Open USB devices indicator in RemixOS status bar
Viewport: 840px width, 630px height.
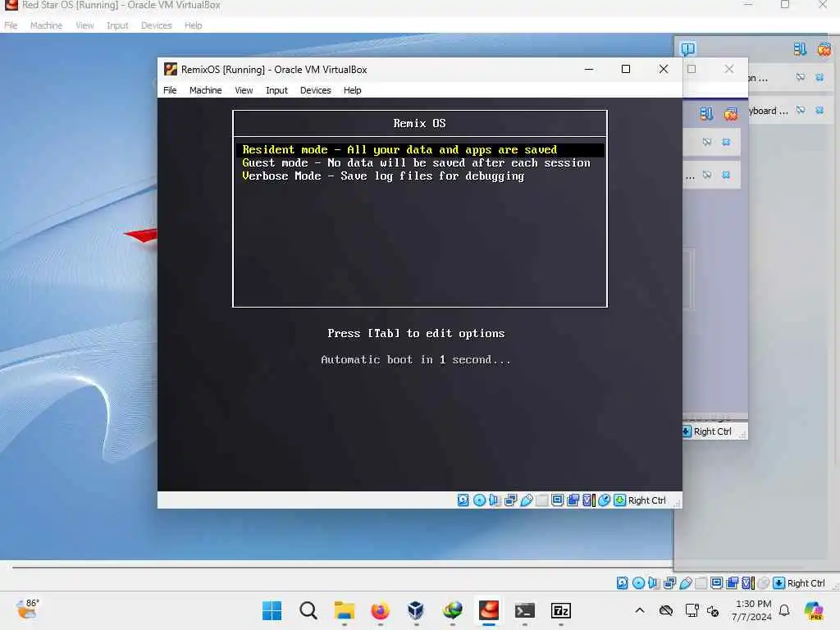pyautogui.click(x=527, y=500)
